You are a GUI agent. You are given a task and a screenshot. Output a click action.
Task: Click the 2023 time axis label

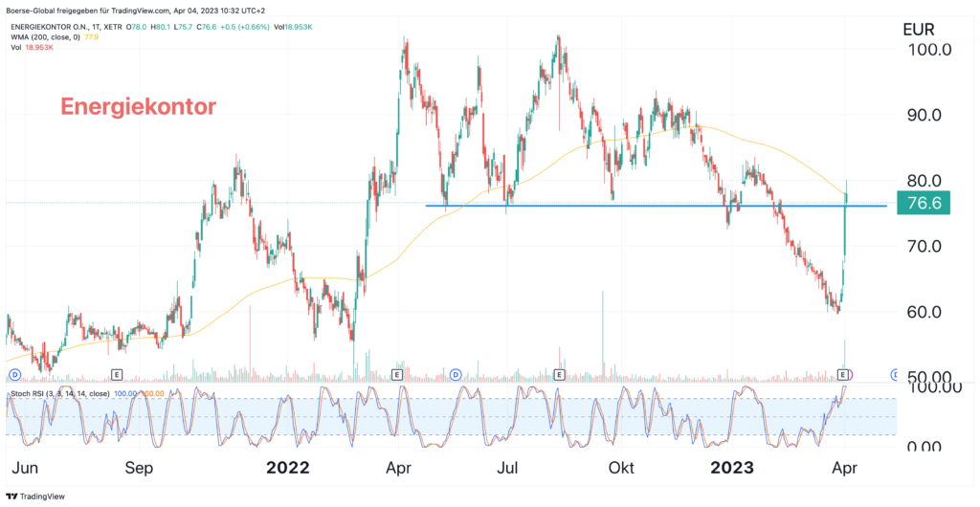pos(734,468)
